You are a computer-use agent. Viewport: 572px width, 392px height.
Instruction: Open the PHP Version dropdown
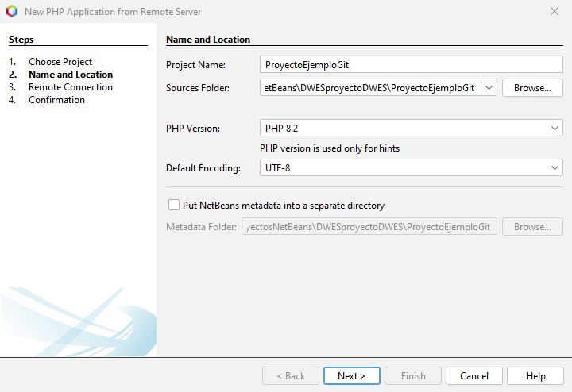[x=555, y=128]
